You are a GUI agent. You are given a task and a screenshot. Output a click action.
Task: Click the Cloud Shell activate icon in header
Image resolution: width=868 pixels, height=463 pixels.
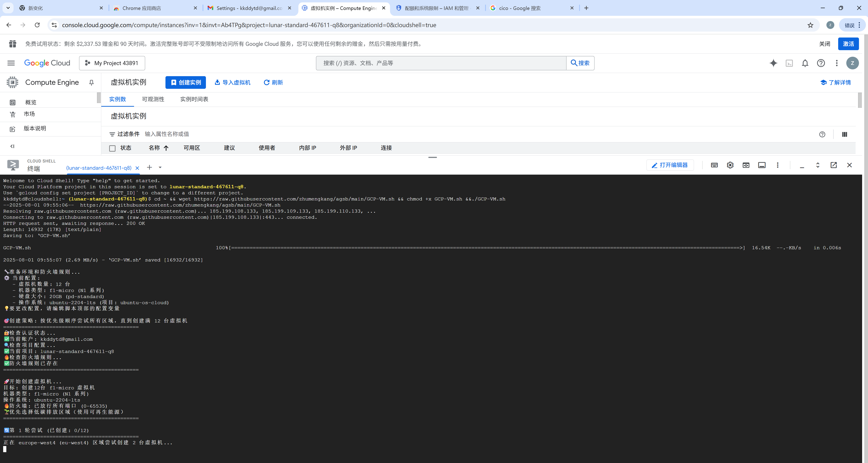pyautogui.click(x=789, y=63)
